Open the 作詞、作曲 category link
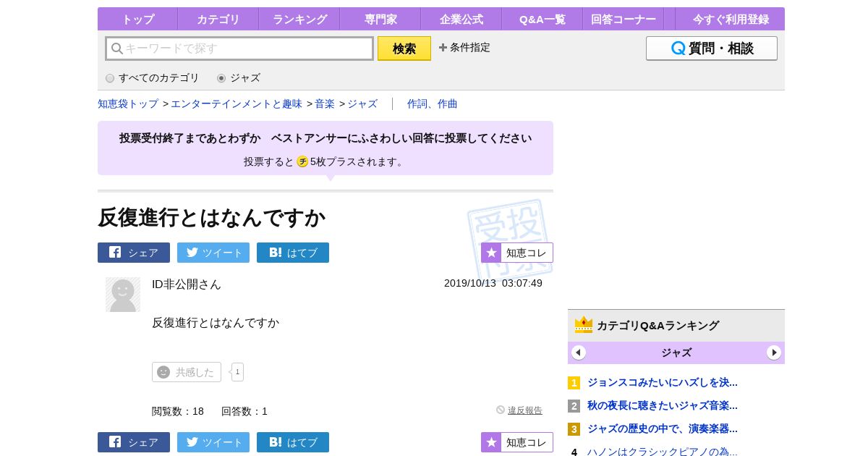 point(432,104)
